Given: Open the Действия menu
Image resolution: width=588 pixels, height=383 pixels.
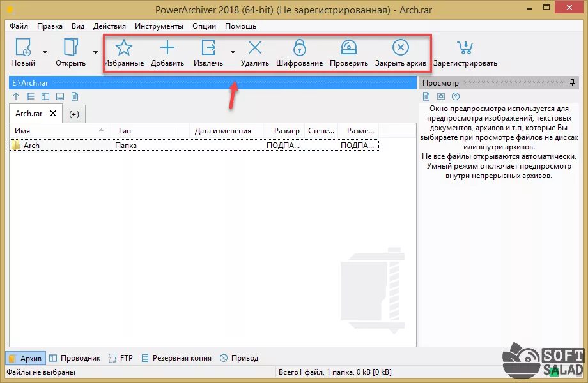Looking at the screenshot, I should point(109,26).
